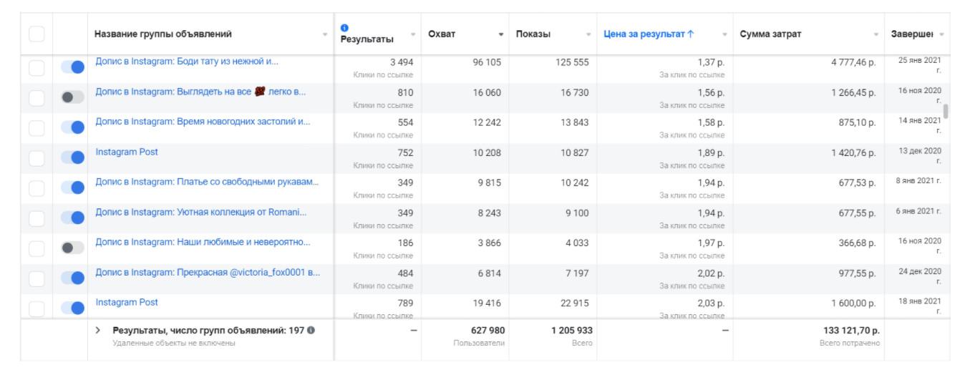
Task: Sort by the Цена за результат column header
Action: tap(644, 34)
